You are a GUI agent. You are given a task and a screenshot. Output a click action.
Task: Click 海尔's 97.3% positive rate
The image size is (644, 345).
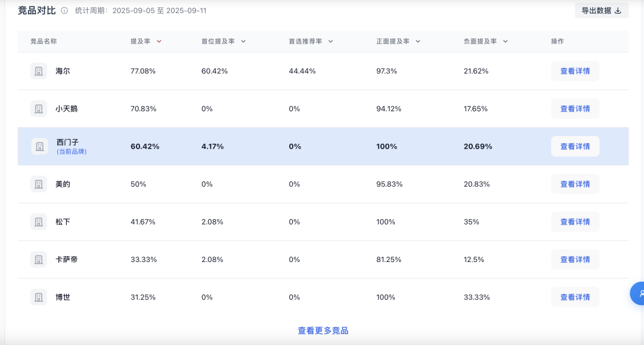click(386, 71)
